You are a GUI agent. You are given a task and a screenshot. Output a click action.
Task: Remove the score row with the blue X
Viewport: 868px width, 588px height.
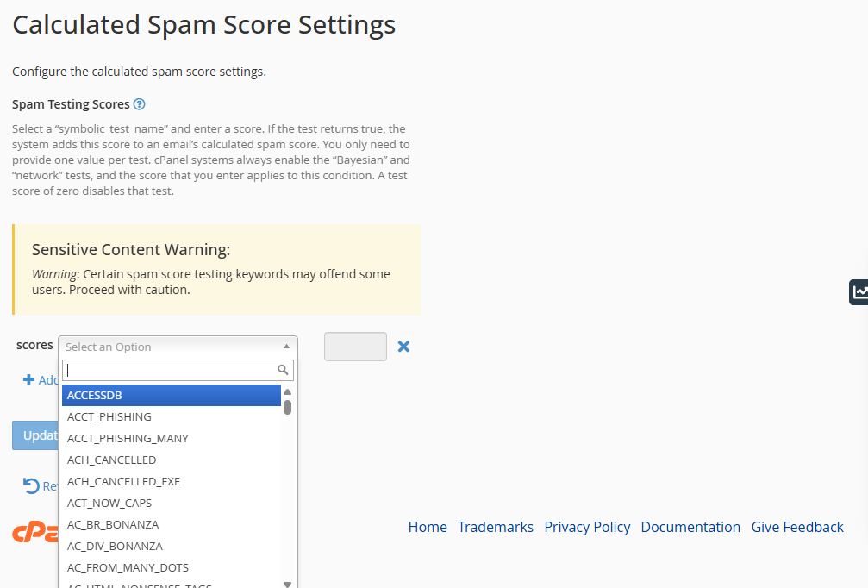pos(403,346)
